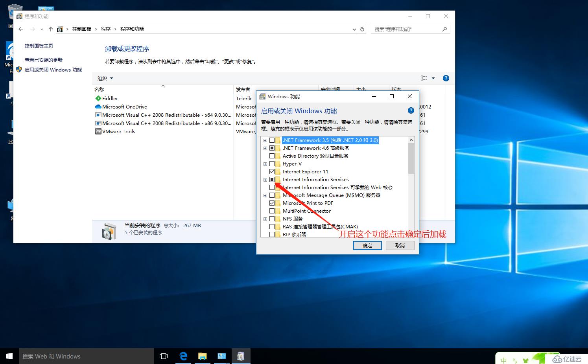Open help in 程序和功能 window
588x364 pixels.
[446, 78]
